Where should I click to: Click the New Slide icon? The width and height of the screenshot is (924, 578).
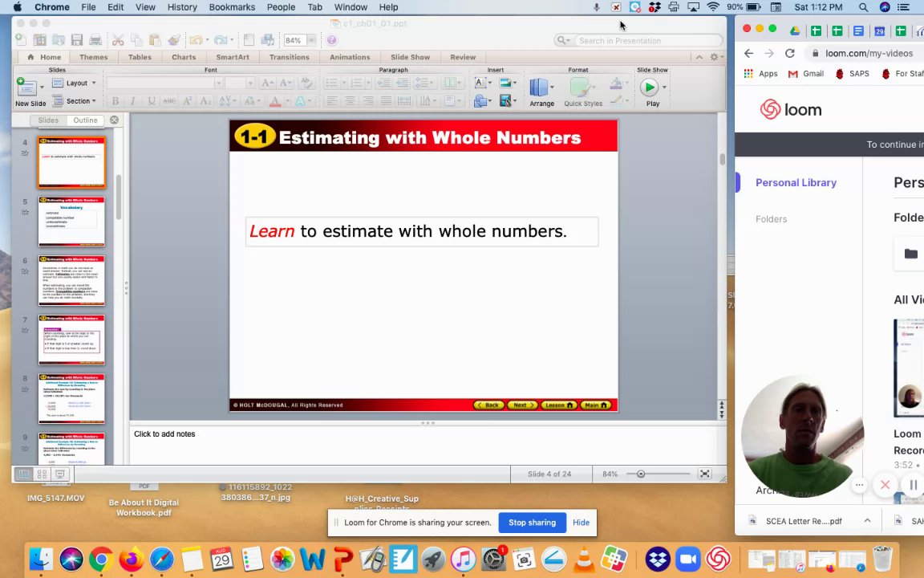(26, 88)
